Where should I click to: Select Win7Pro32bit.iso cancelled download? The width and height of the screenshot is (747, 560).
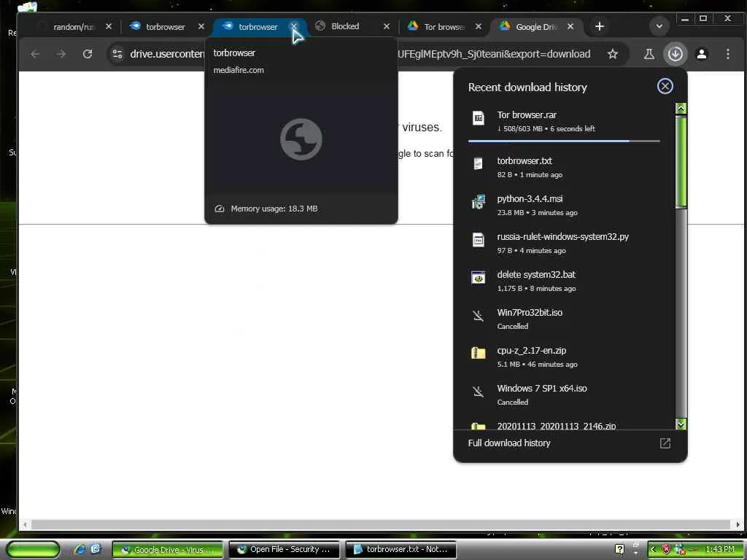pyautogui.click(x=564, y=319)
